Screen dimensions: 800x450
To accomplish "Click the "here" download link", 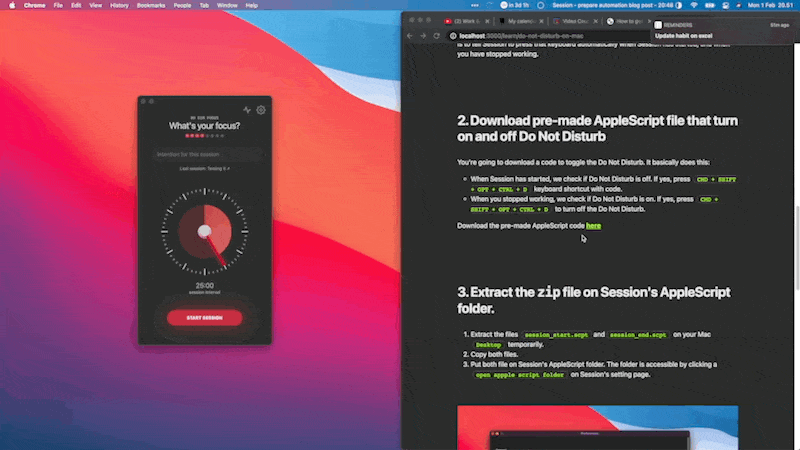I will click(593, 226).
